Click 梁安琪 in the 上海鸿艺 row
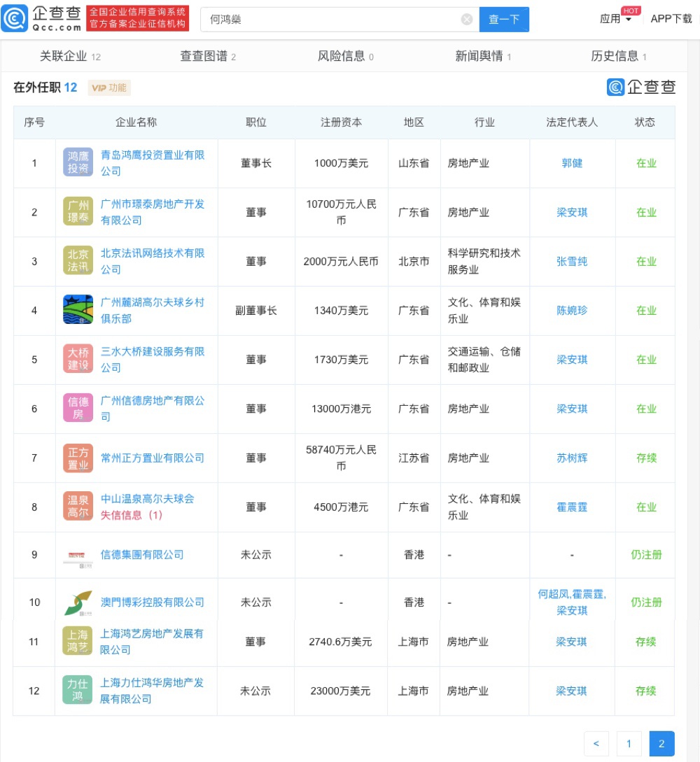Viewport: 700px width, 762px height. [572, 642]
